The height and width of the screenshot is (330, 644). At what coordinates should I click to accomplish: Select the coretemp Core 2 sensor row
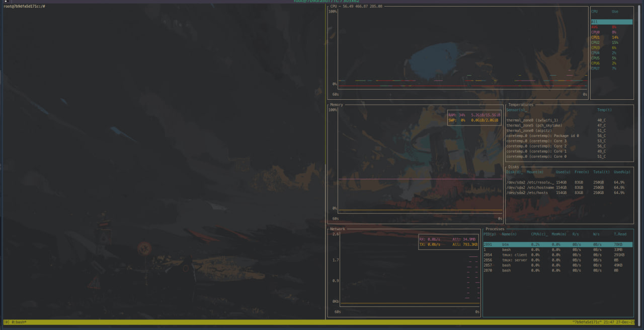click(x=570, y=146)
